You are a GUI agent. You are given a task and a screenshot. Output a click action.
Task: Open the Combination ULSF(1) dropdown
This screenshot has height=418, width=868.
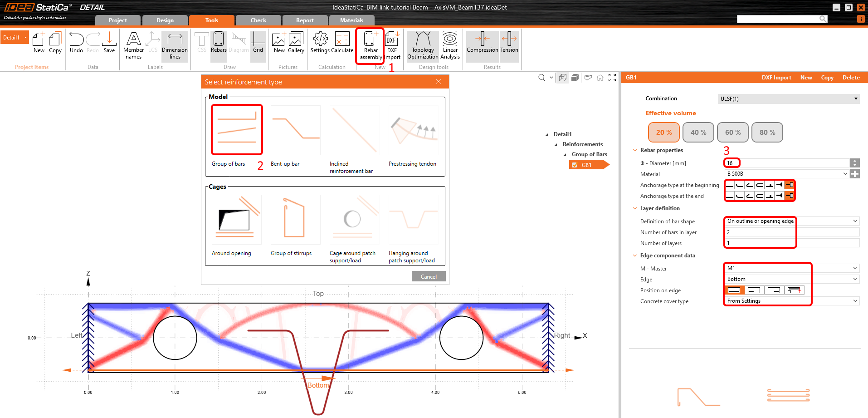point(789,99)
